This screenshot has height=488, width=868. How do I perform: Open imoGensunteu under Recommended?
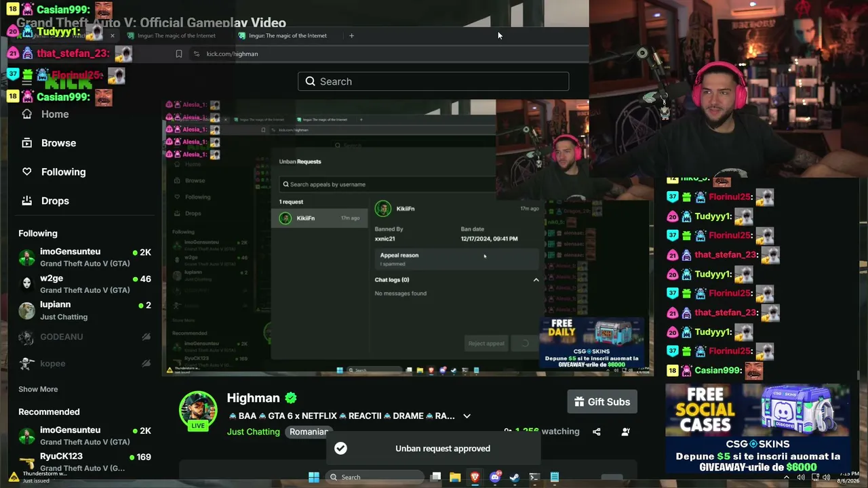tap(85, 436)
